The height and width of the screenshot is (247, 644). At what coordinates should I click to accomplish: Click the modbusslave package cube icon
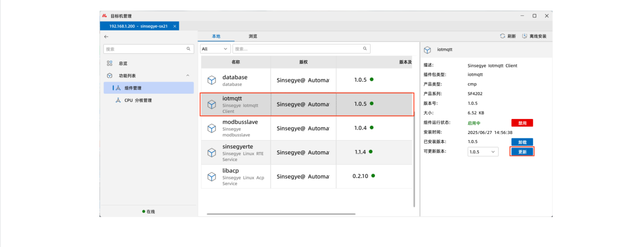212,129
